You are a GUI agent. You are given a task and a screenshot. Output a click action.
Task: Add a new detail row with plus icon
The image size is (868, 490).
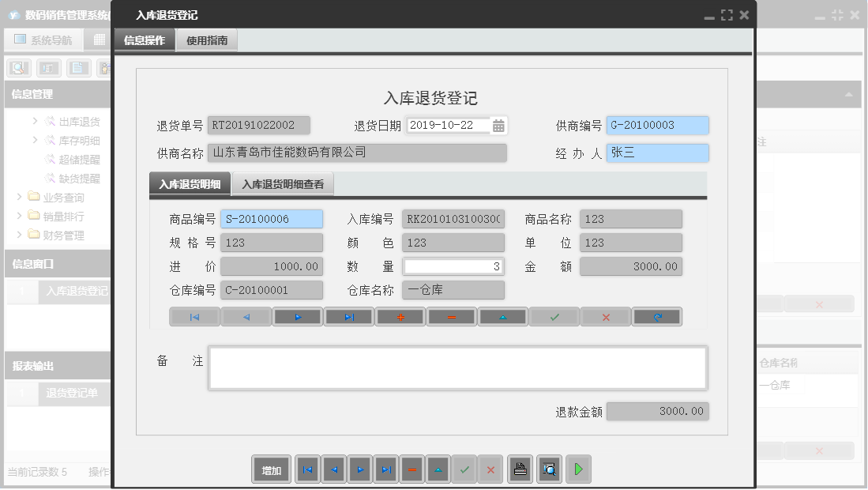400,317
